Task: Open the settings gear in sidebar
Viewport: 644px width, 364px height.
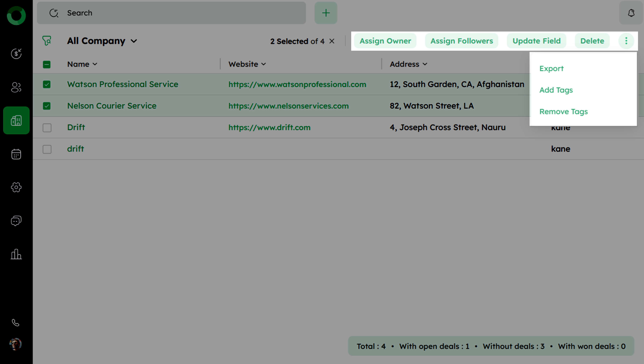Action: pos(16,187)
